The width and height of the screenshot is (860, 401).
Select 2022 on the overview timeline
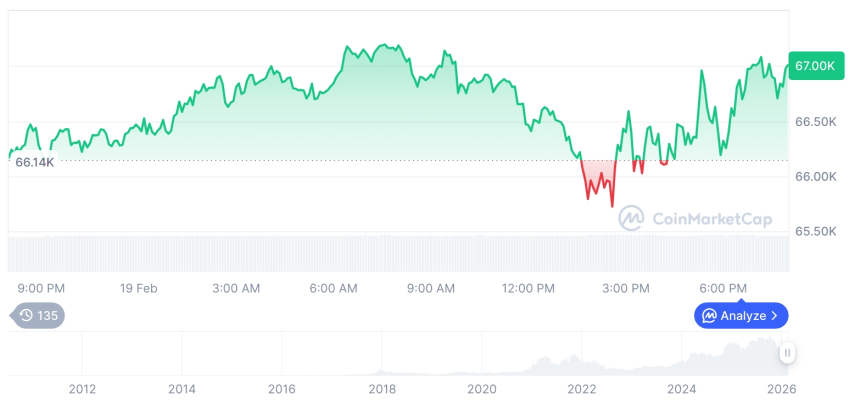click(581, 388)
